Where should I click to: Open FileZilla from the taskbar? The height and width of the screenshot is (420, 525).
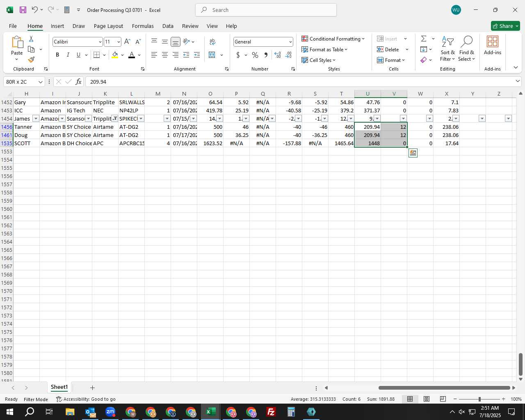(271, 412)
